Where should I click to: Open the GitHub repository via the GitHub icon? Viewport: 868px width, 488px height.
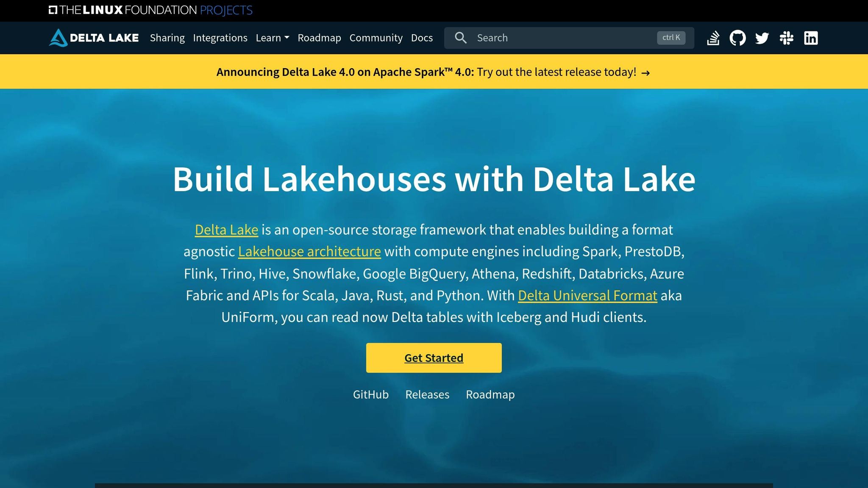coord(737,38)
